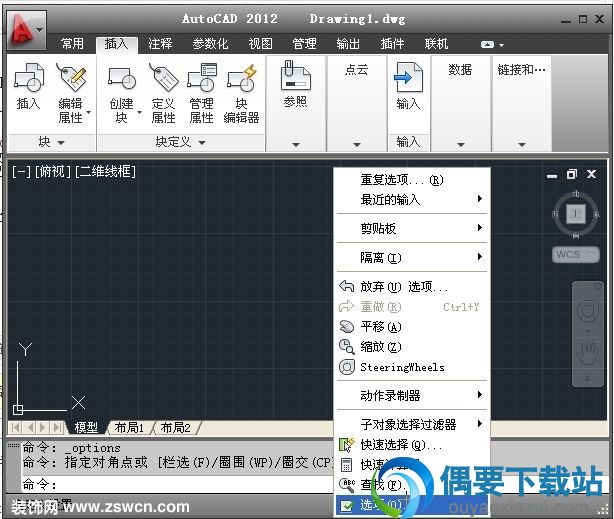Switch to the Output ribbon tab
The image size is (614, 519).
click(x=348, y=43)
